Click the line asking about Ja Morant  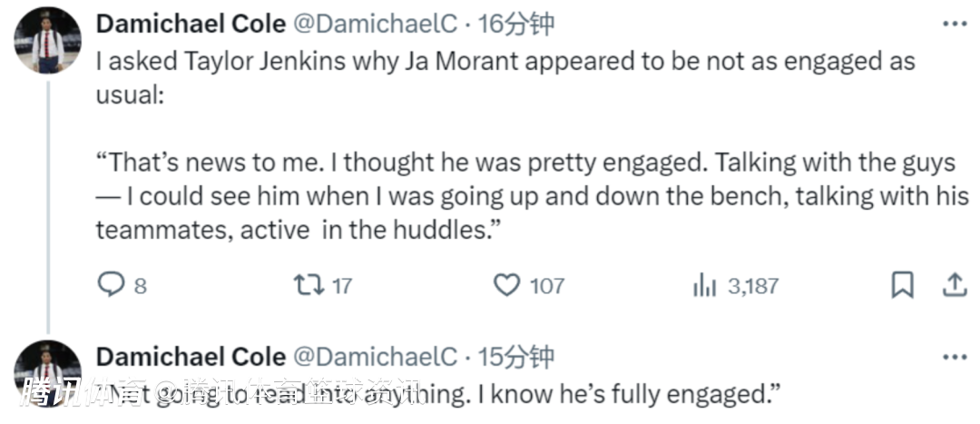click(505, 62)
